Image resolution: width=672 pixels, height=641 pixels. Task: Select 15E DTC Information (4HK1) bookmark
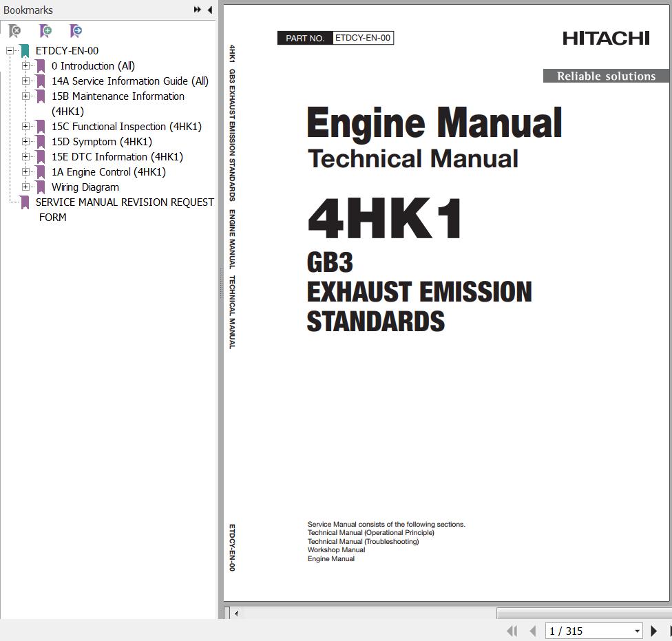pos(117,157)
